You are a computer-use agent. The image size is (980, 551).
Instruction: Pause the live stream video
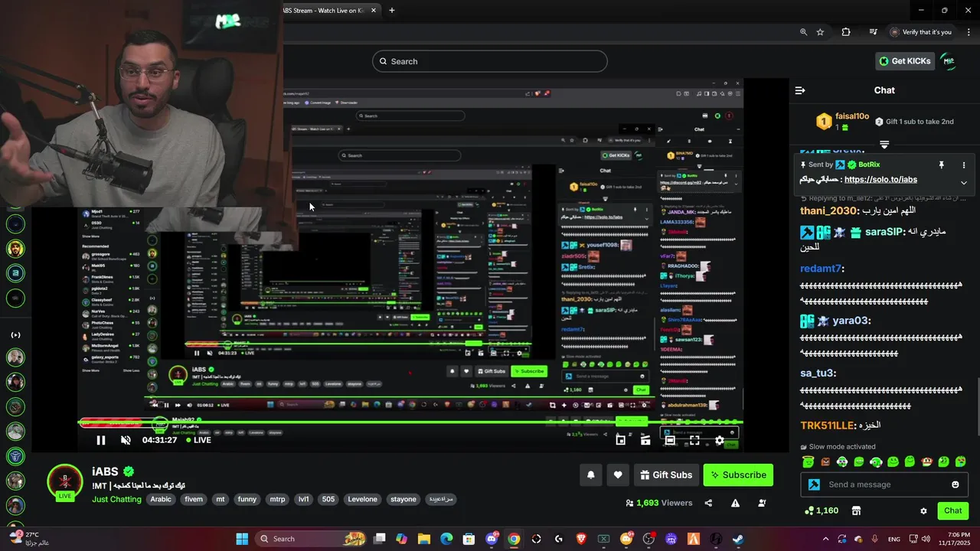point(100,440)
